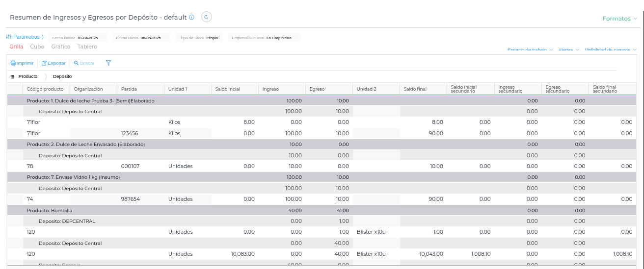Click the info icon beside report title

[x=192, y=17]
